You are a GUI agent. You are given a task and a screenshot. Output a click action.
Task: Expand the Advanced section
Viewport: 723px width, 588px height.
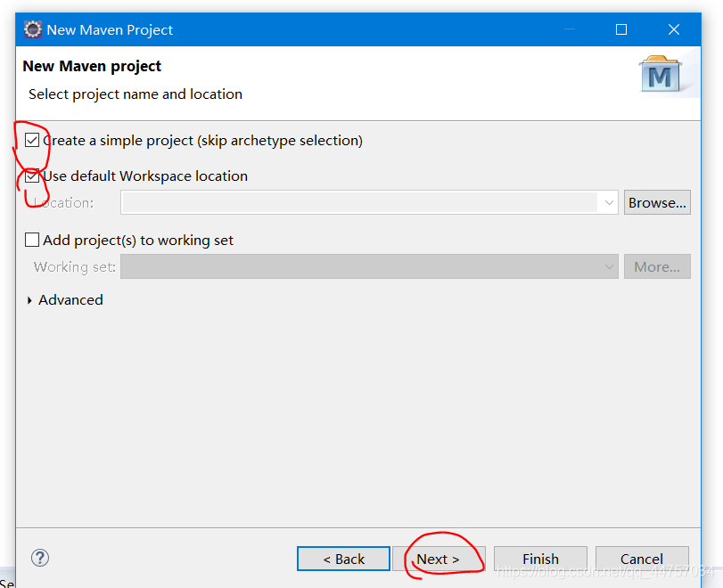[29, 300]
